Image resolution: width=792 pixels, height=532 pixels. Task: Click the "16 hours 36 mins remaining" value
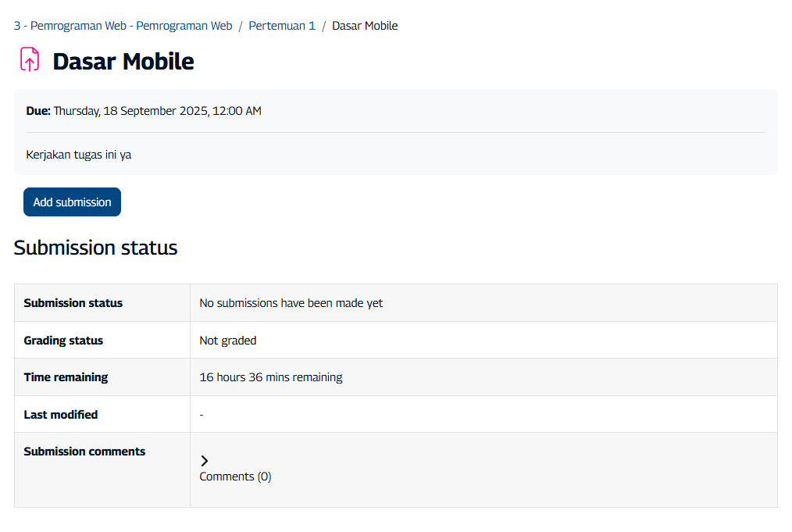tap(271, 377)
